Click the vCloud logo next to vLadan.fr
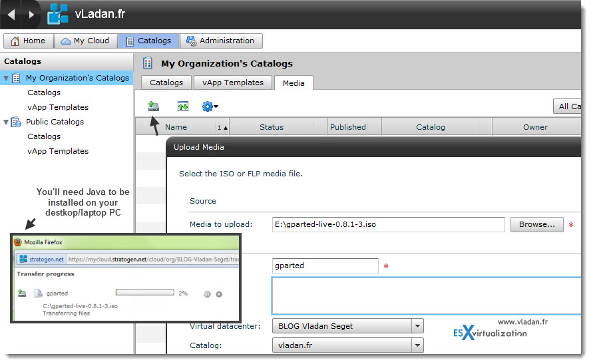591x364 pixels. 58,15
